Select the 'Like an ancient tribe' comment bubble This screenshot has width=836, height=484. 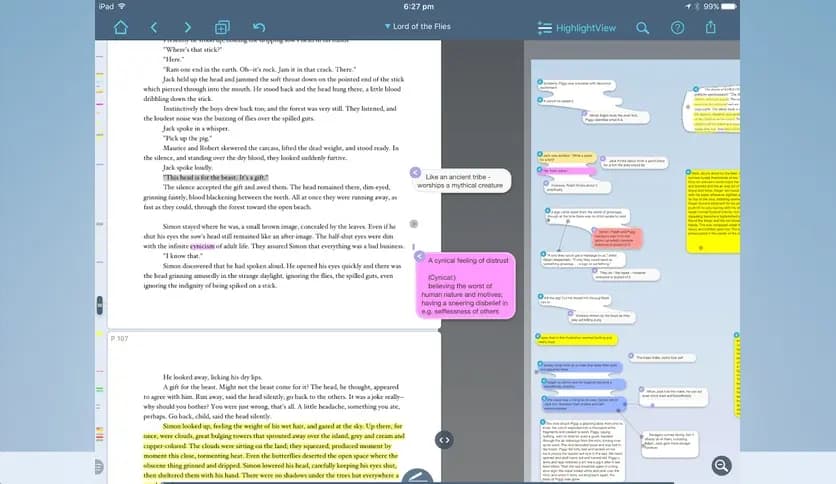coord(462,181)
